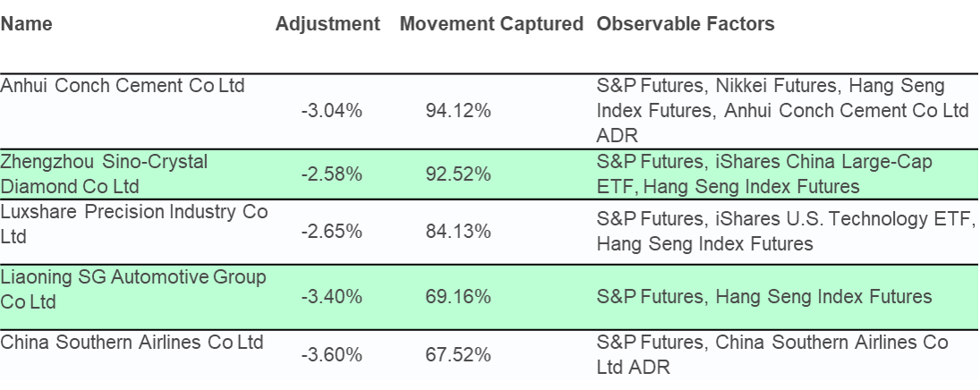Screen dimensions: 980x390
Task: Select the -3.60% adjustment cell
Action: tap(331, 355)
